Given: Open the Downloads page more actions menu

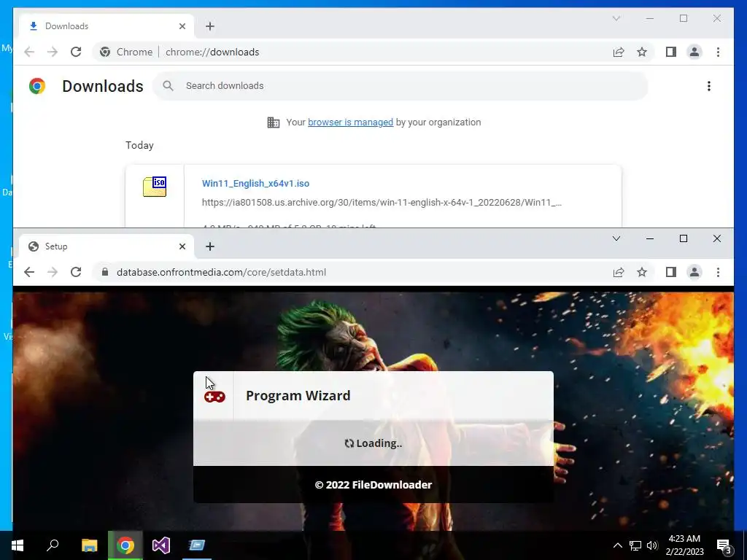Looking at the screenshot, I should coord(709,86).
